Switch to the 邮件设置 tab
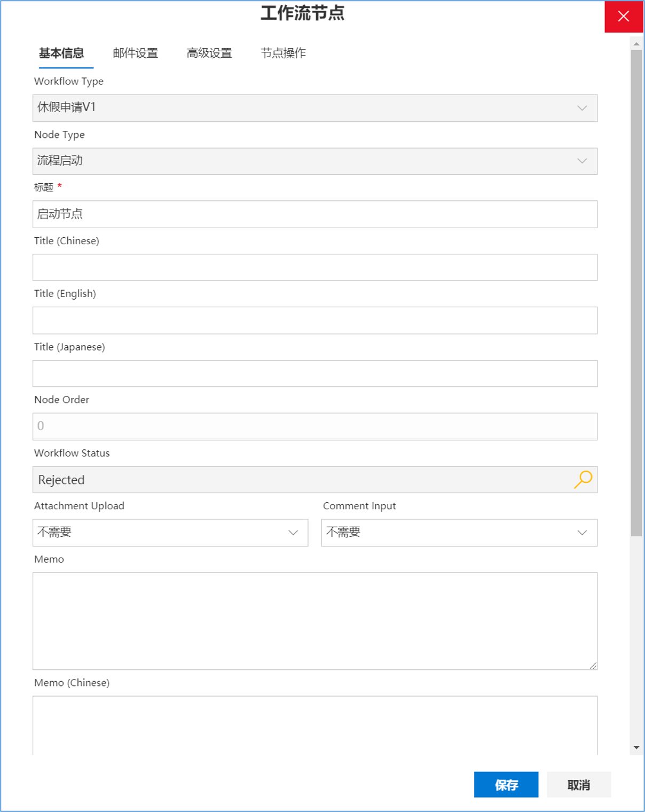645x812 pixels. (x=136, y=53)
